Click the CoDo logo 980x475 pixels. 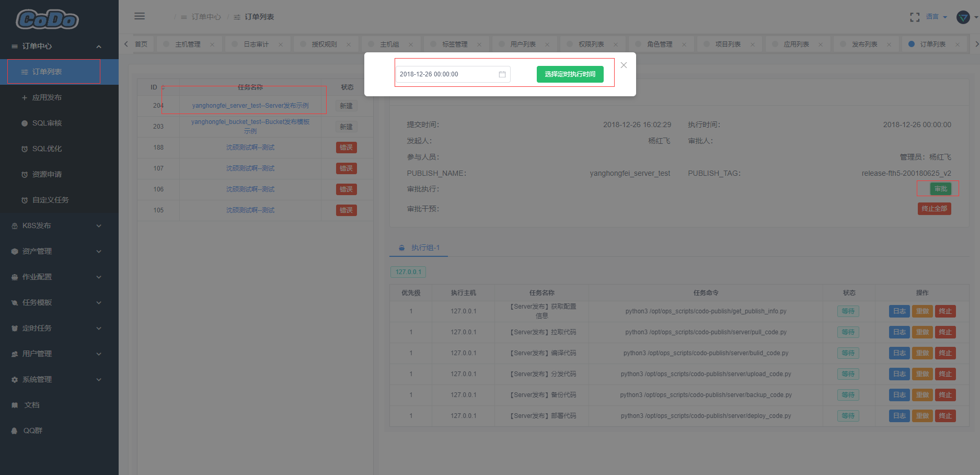[x=48, y=19]
